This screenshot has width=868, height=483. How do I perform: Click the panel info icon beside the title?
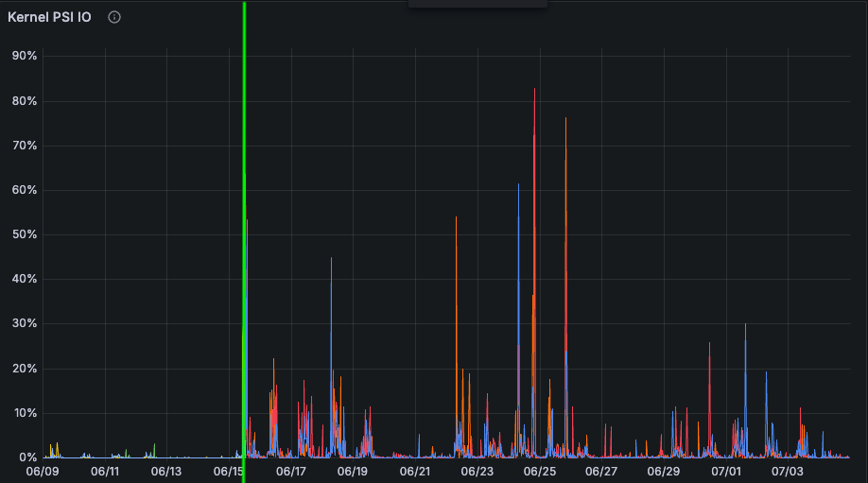114,17
